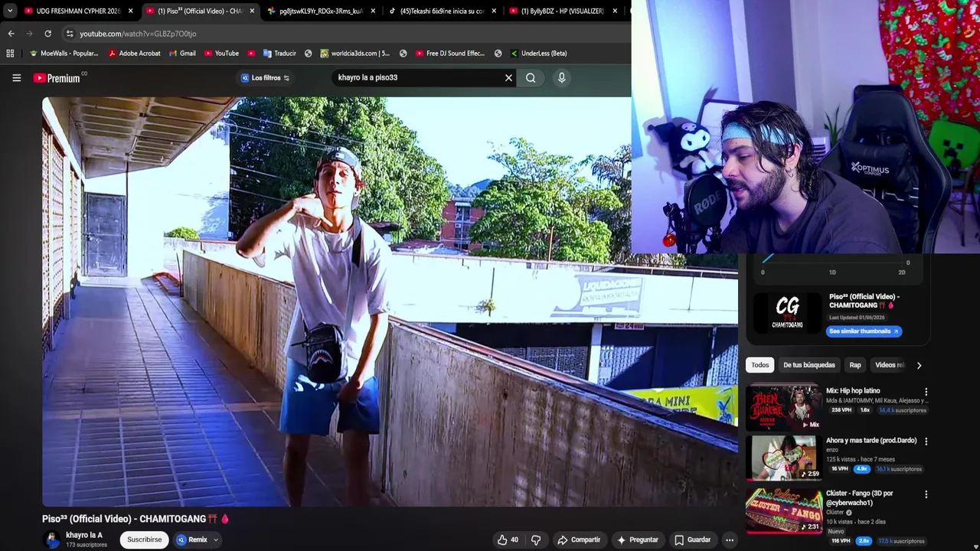Open Traducir bookmark
The height and width of the screenshot is (551, 980).
pyautogui.click(x=279, y=54)
